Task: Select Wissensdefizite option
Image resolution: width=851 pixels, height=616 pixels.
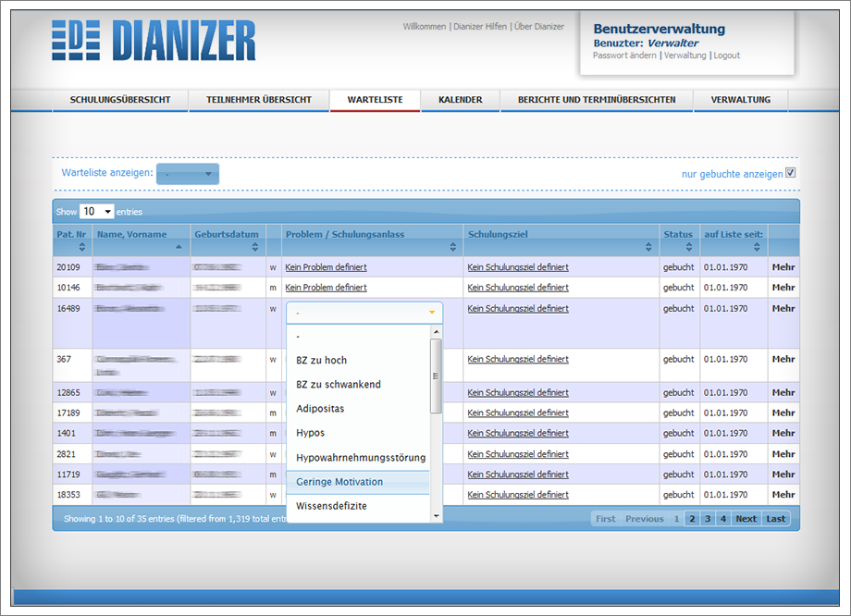Action: click(358, 506)
